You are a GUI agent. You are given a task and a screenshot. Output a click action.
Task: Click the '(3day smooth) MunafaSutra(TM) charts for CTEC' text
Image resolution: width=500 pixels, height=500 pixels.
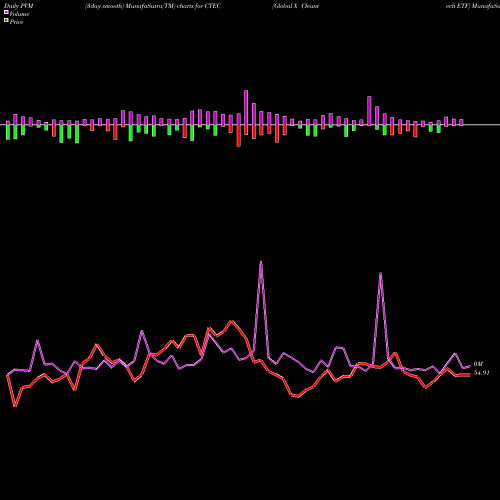point(153,6)
